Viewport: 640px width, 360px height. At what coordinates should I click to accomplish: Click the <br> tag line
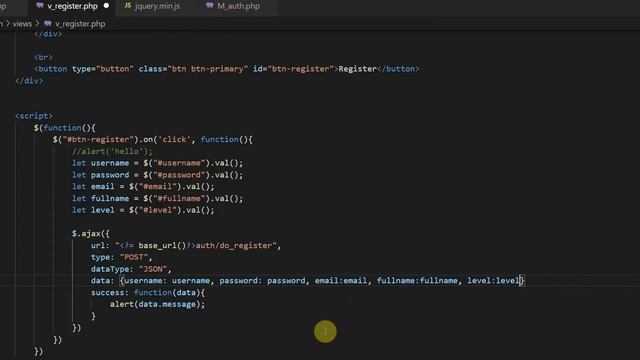tap(43, 58)
